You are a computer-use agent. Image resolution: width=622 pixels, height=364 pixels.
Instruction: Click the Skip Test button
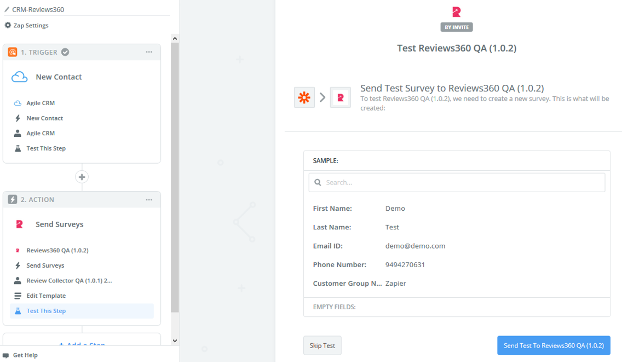pos(322,345)
